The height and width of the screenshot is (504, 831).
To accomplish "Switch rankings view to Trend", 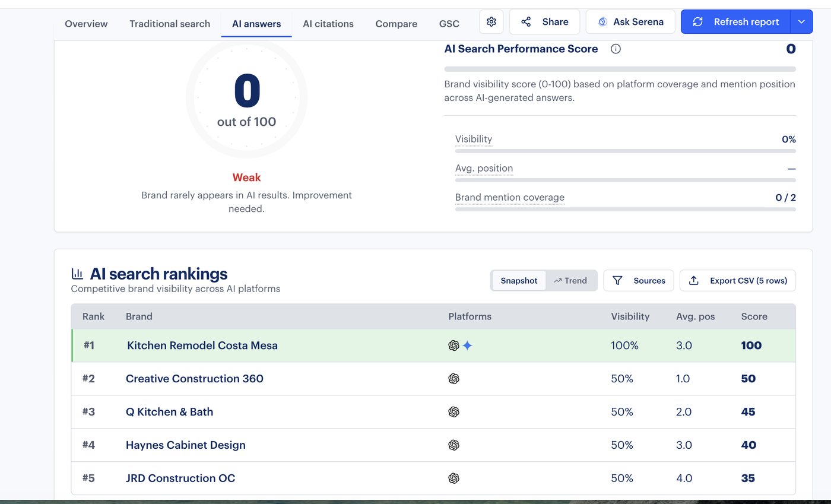I will click(x=570, y=281).
